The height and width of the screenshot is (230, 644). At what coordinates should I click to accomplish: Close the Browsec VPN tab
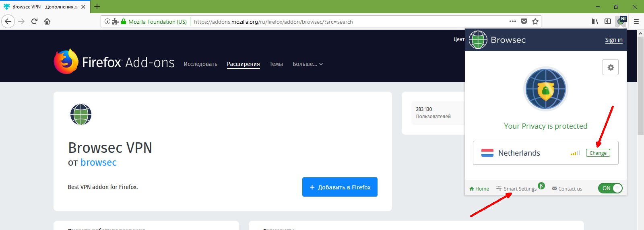83,7
